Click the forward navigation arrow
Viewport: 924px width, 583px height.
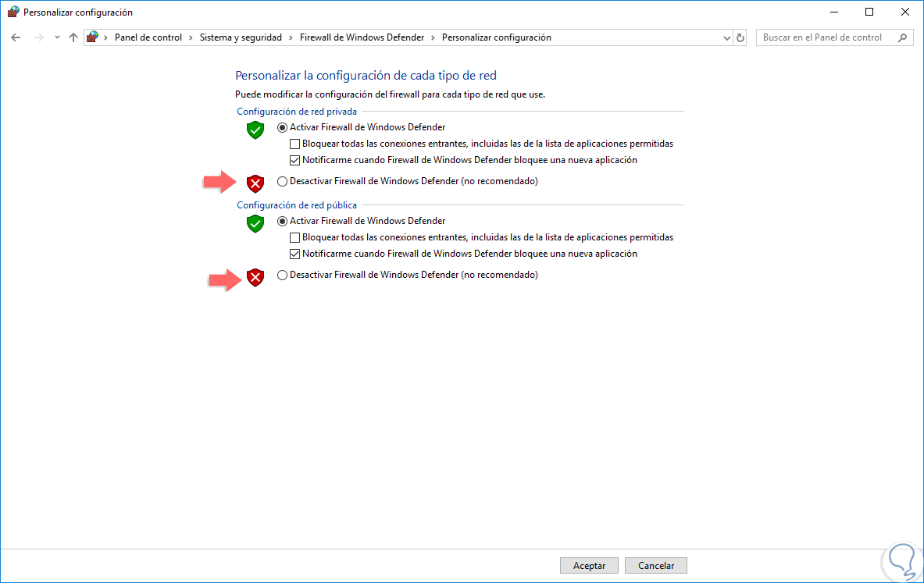click(x=39, y=37)
